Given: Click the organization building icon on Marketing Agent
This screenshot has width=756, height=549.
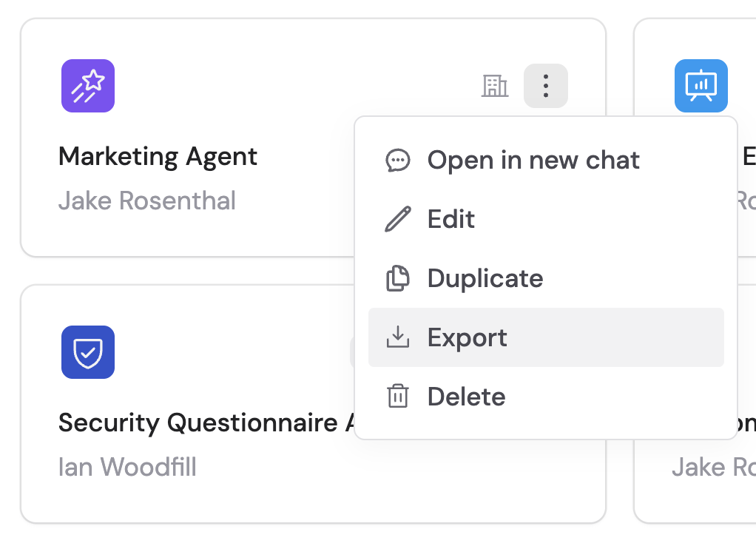Looking at the screenshot, I should (x=496, y=86).
